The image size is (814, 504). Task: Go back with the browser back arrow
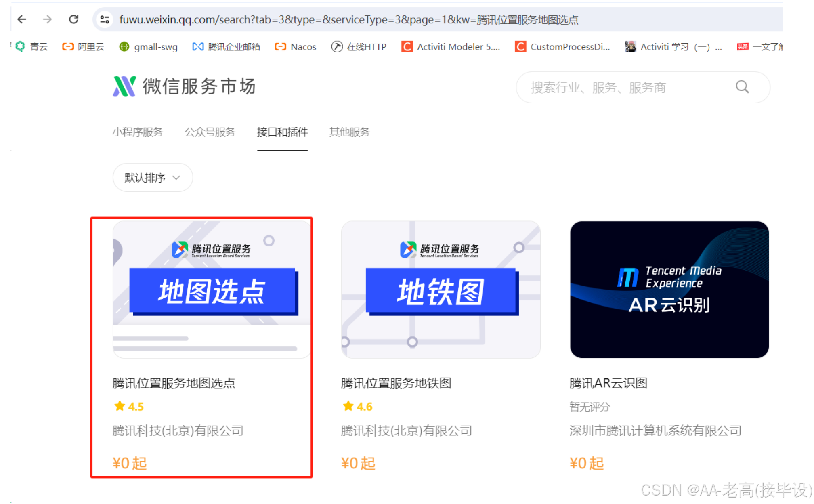point(22,19)
